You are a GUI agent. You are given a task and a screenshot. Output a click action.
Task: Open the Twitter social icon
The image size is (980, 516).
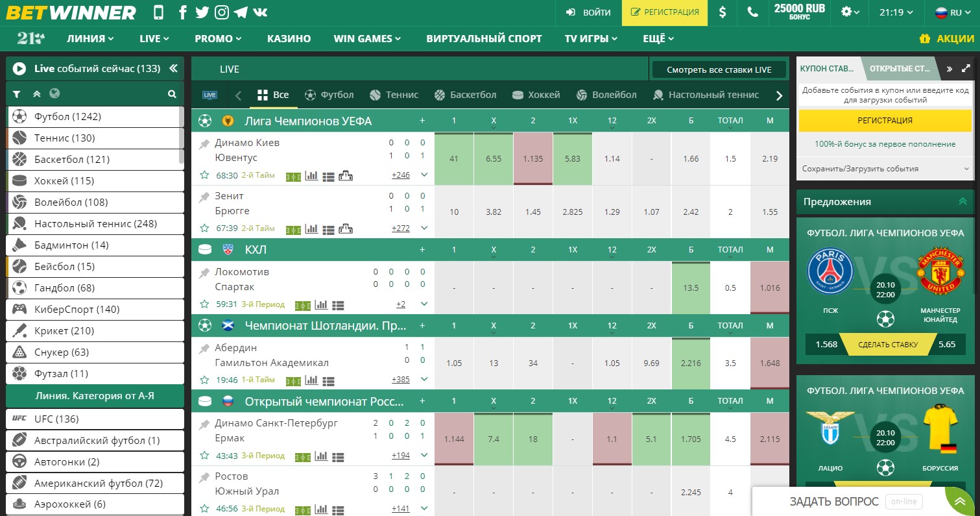(x=202, y=12)
